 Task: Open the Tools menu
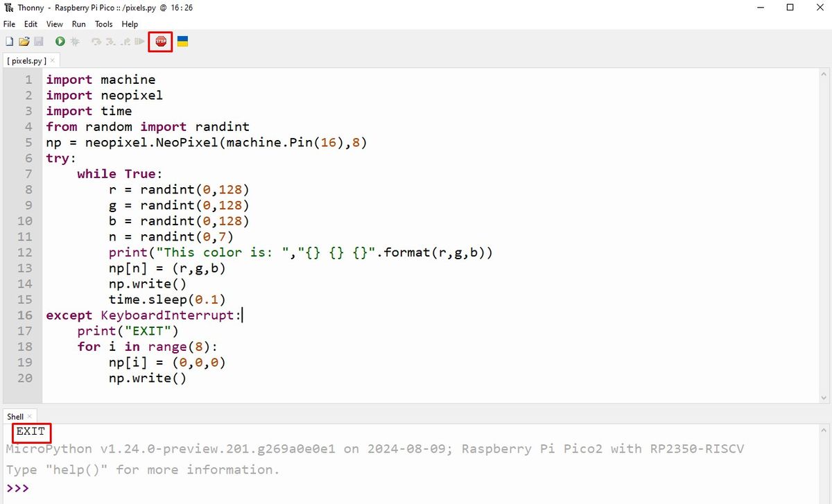tap(103, 24)
